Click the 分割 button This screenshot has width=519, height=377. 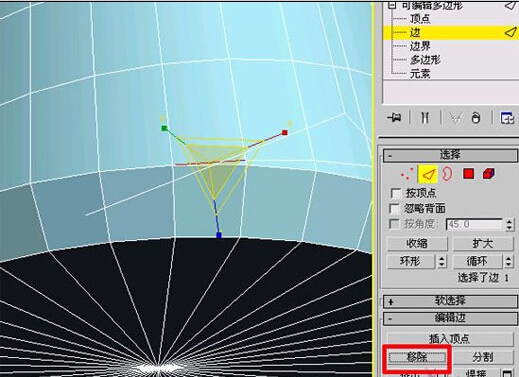click(x=483, y=357)
